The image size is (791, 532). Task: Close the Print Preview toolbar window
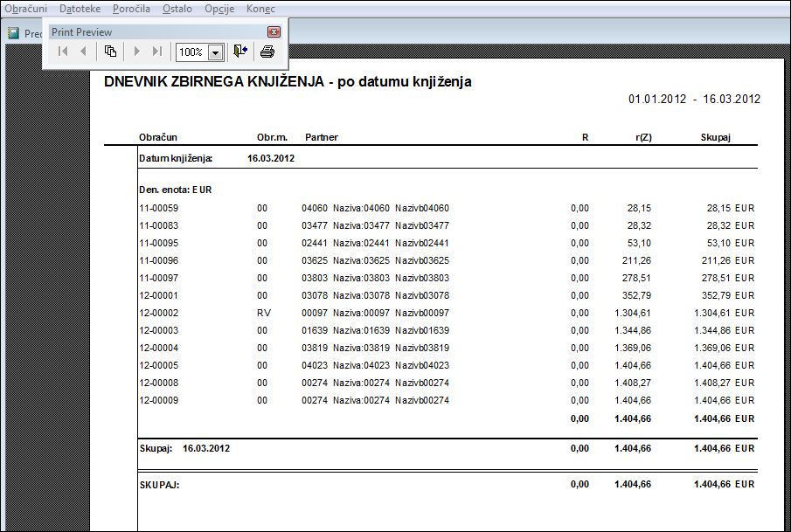tap(274, 32)
